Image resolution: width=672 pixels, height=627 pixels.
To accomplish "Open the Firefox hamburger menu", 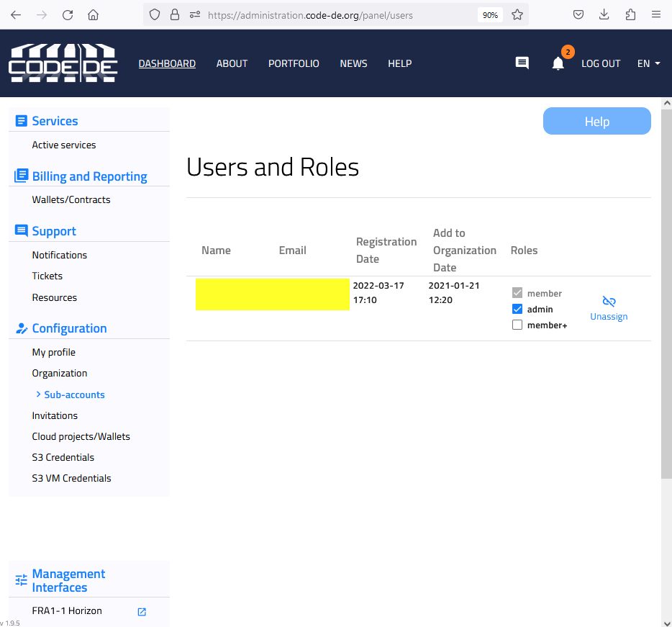I will (655, 14).
